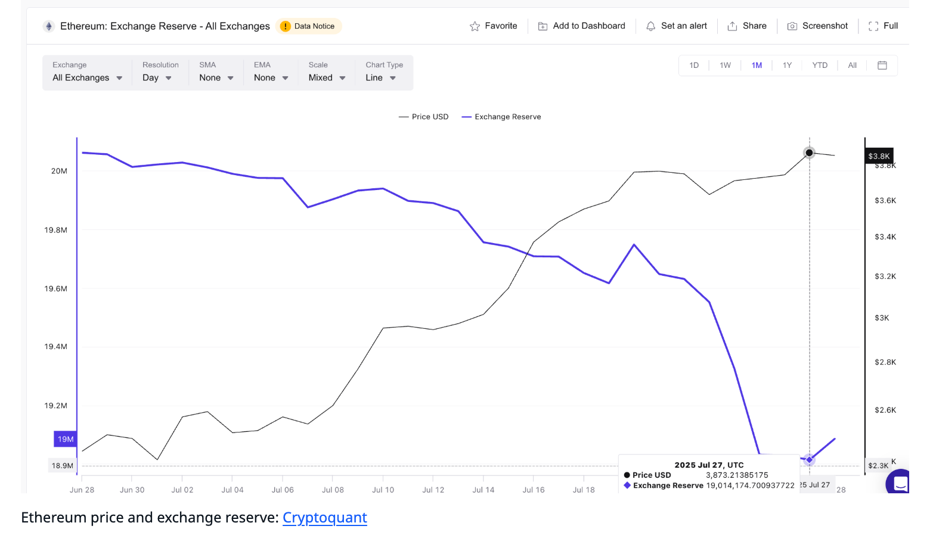936x560 pixels.
Task: Toggle the Price USD legend series
Action: pos(424,117)
